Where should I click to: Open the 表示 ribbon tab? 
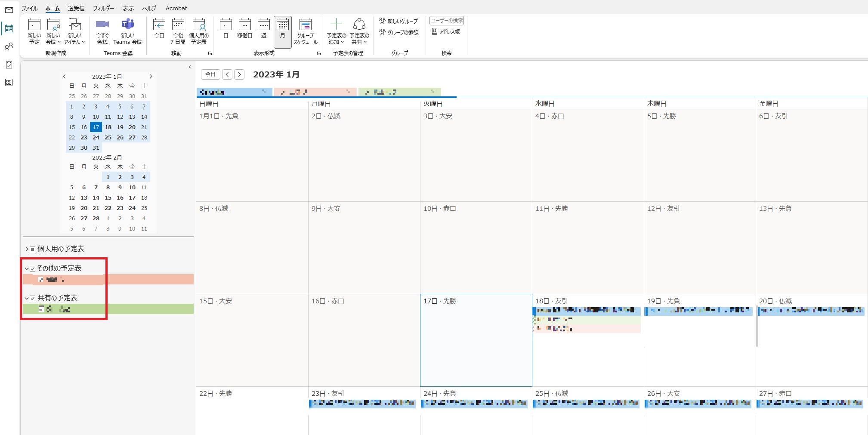click(x=128, y=8)
